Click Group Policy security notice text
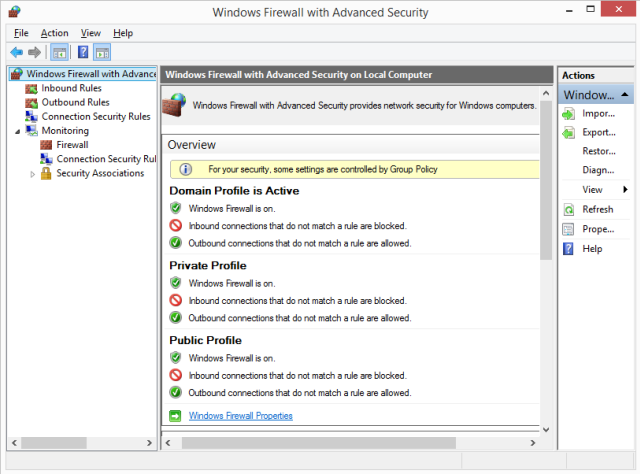Viewport: 640px width, 474px height. pos(323,169)
